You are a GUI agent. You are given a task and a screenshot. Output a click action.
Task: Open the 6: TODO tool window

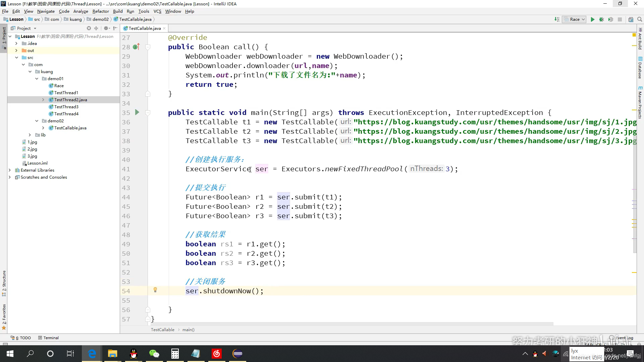(21, 338)
